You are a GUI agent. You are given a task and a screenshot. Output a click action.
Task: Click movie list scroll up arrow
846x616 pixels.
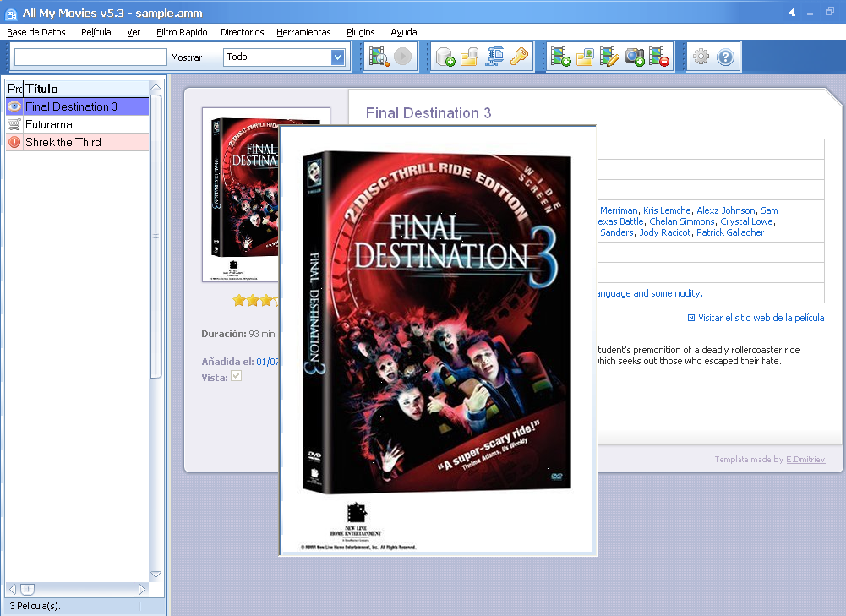point(156,87)
